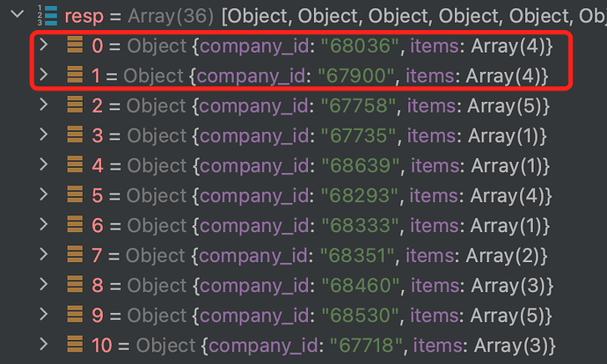Expand object at index 7

pos(43,256)
